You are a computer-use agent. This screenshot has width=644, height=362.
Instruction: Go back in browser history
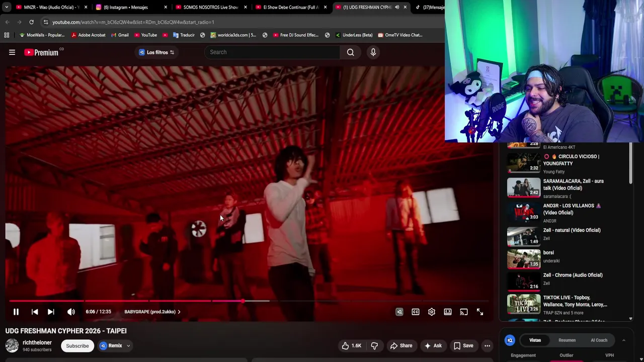pos(7,22)
